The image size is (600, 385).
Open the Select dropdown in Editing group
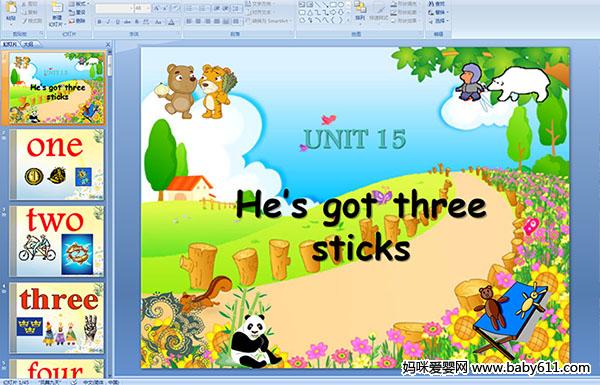438,20
